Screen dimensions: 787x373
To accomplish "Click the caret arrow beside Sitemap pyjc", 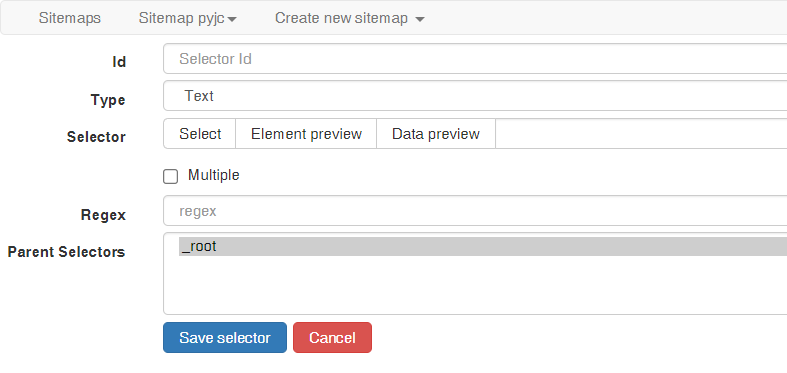I will coord(232,20).
